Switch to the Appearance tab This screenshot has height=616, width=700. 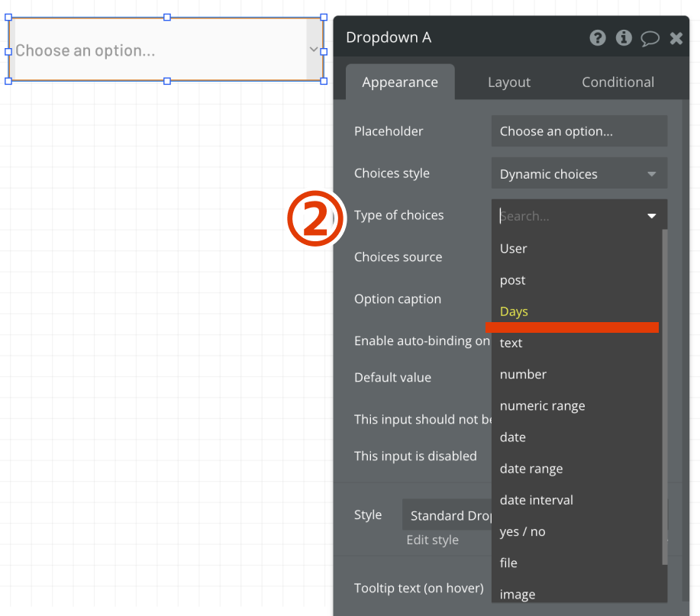[x=400, y=82]
